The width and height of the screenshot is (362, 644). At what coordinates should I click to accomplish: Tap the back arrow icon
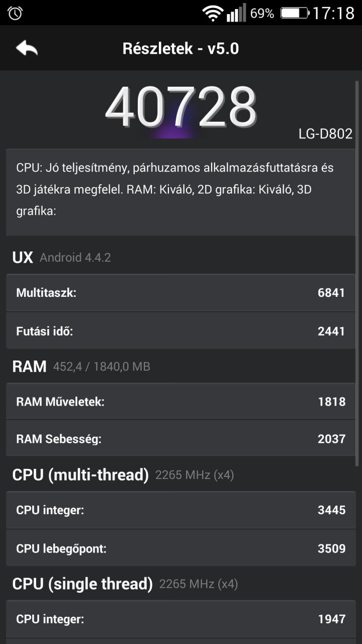tap(27, 48)
